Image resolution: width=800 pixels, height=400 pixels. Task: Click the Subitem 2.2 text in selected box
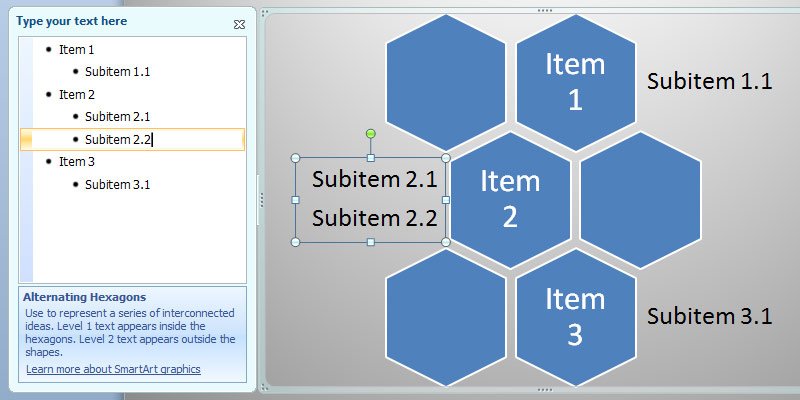(x=374, y=218)
